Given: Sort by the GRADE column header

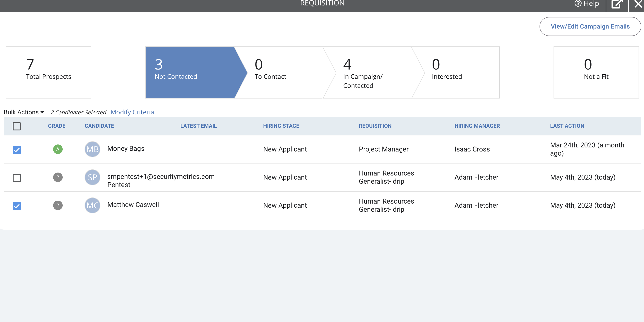Looking at the screenshot, I should [x=57, y=126].
